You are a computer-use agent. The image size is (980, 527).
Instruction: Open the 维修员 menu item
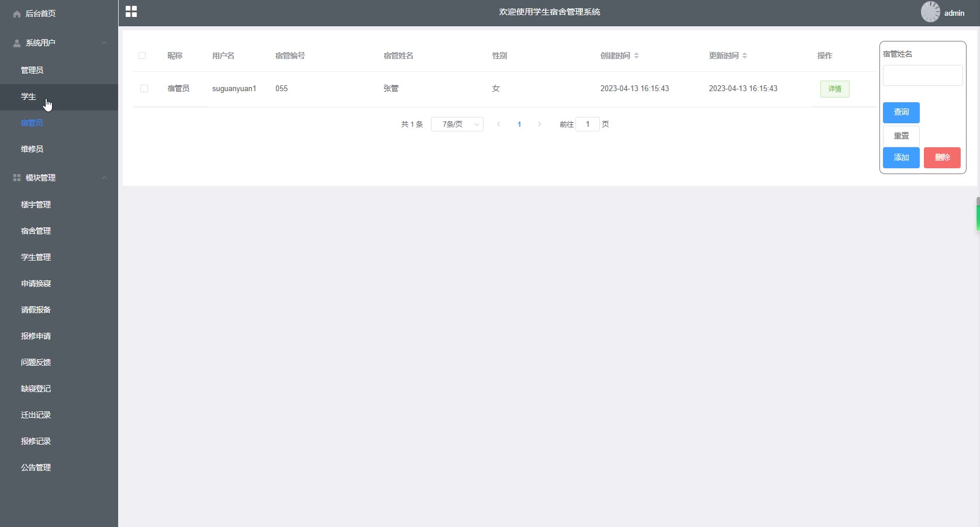(x=59, y=149)
